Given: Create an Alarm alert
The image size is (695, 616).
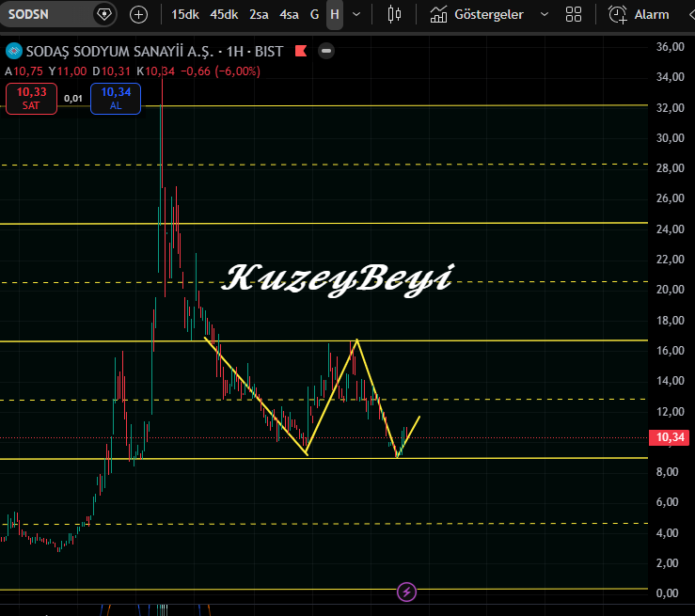Looking at the screenshot, I should 639,15.
